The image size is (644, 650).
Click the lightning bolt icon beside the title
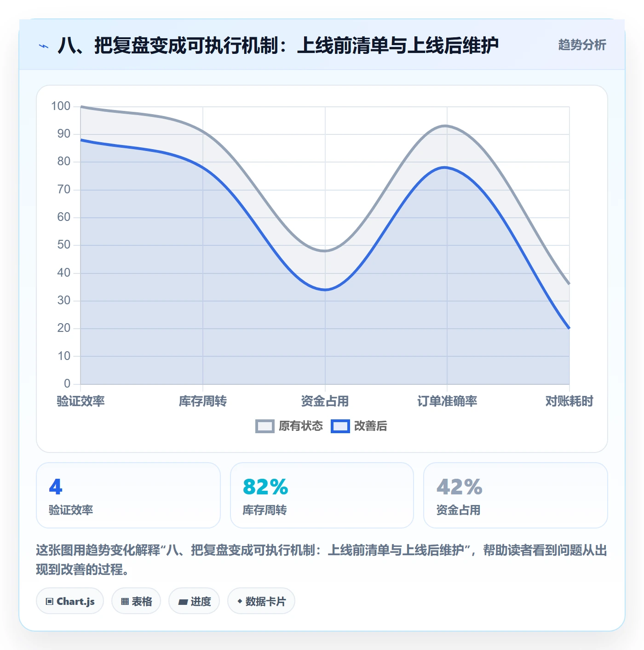[44, 46]
